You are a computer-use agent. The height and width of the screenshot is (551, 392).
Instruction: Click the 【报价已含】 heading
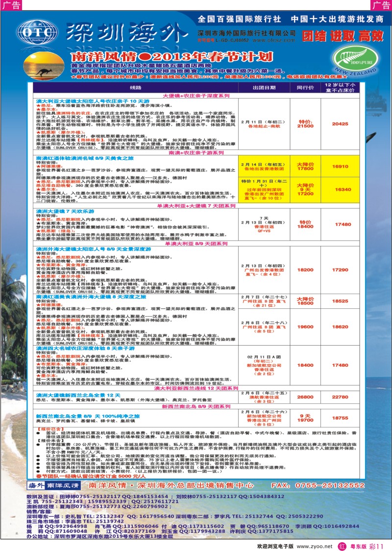50,429
